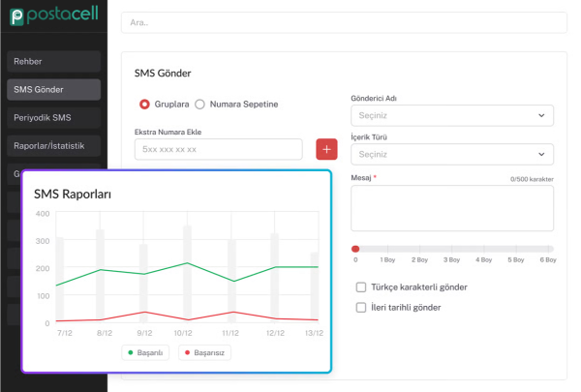The width and height of the screenshot is (581, 392).
Task: Click the 10/12 bar in SMS chart
Action: pos(187,274)
